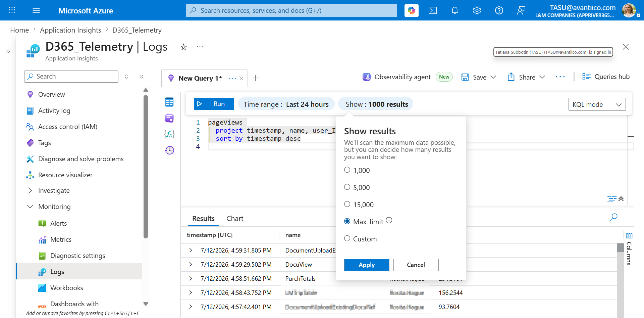The image size is (644, 318).
Task: Close the New Query 1 tab
Action: (241, 79)
